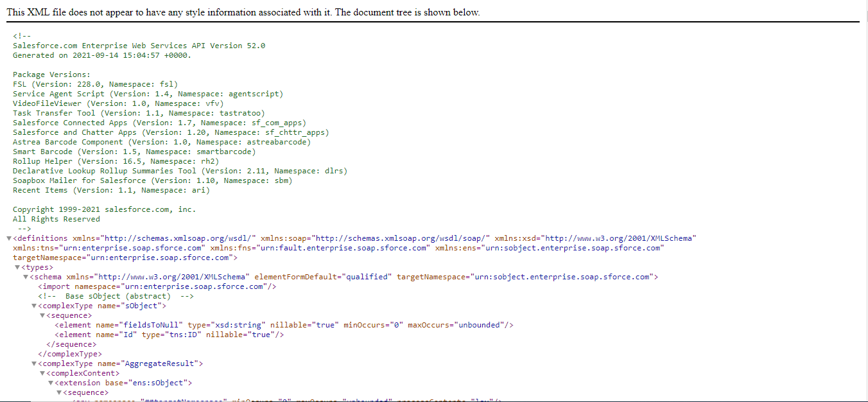The height and width of the screenshot is (402, 868).
Task: Collapse the extension base ens:sObject triangle
Action: click(51, 383)
